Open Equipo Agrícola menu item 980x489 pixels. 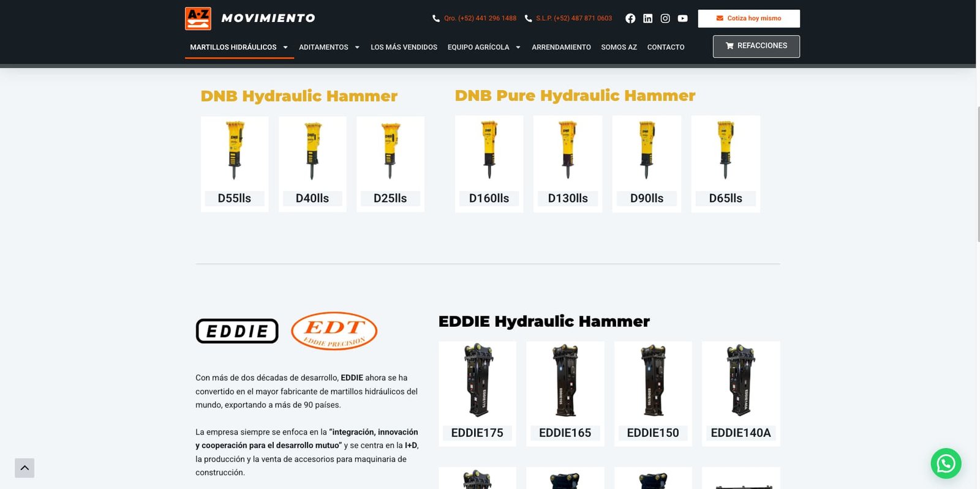point(478,47)
